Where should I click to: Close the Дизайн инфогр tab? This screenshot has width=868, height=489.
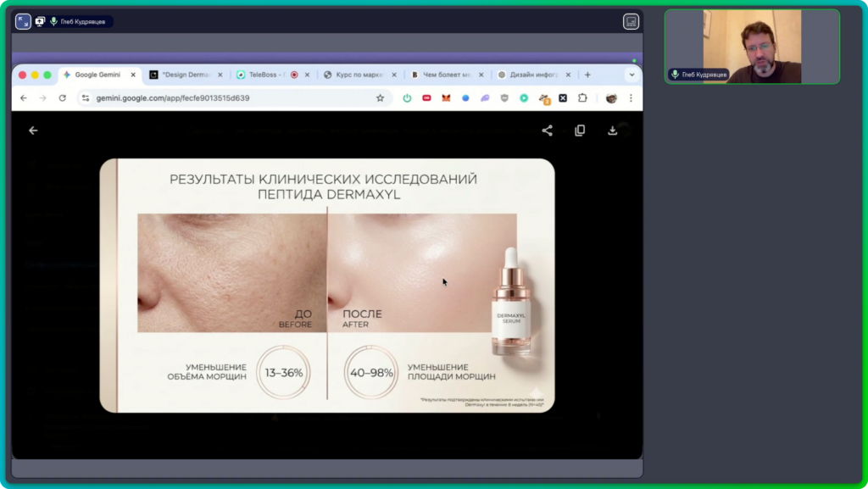tap(568, 75)
